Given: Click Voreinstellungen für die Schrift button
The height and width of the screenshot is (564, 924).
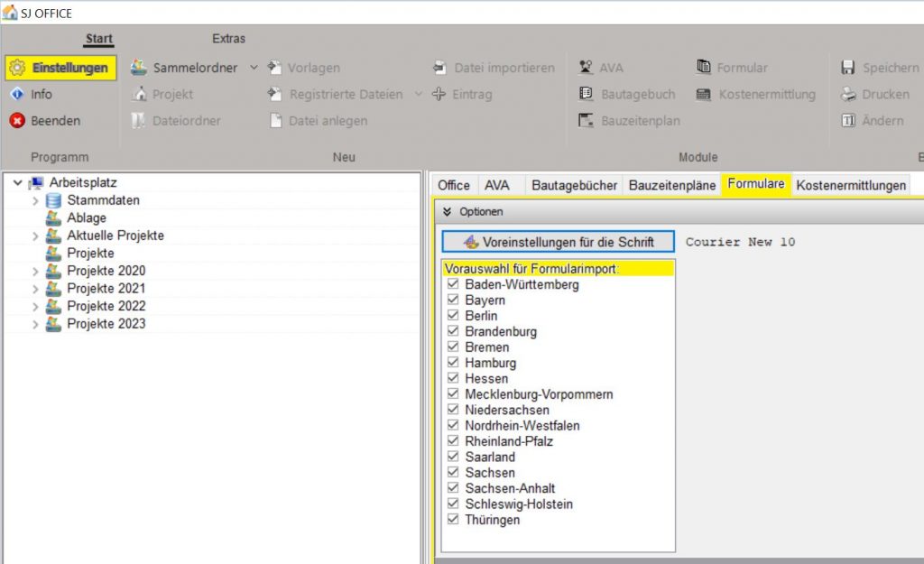Looking at the screenshot, I should click(559, 242).
